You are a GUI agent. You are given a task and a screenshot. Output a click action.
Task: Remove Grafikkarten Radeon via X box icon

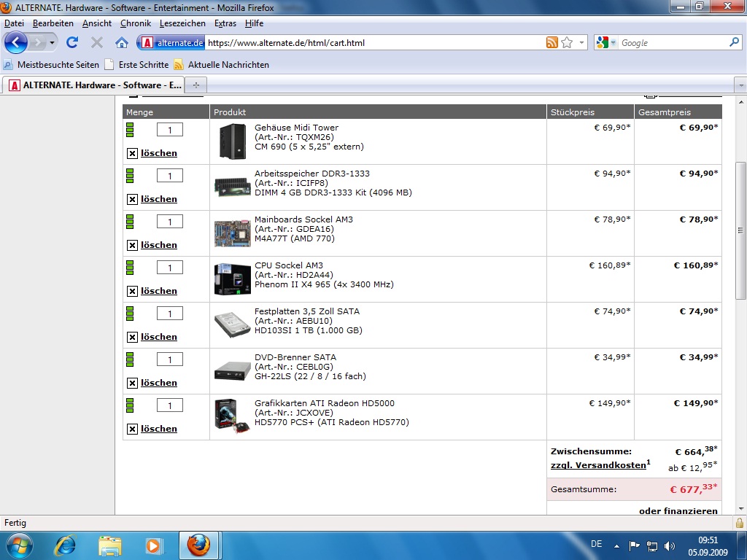pyautogui.click(x=133, y=429)
